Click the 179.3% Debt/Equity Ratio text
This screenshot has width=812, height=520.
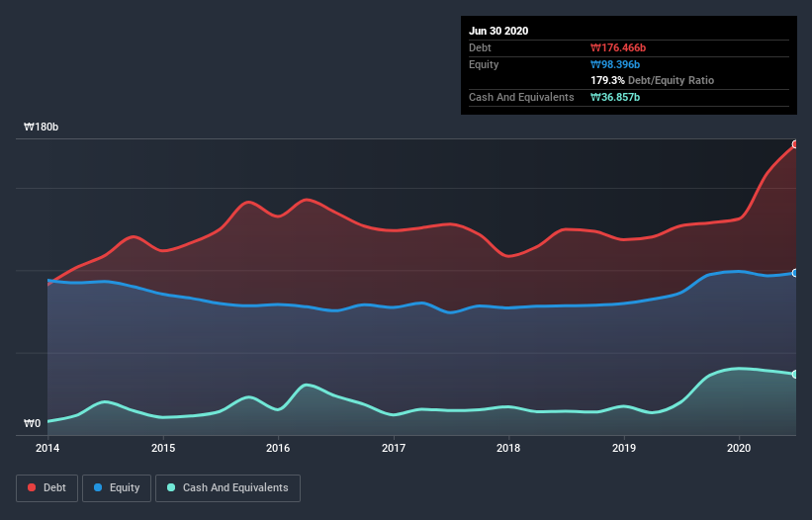point(653,80)
